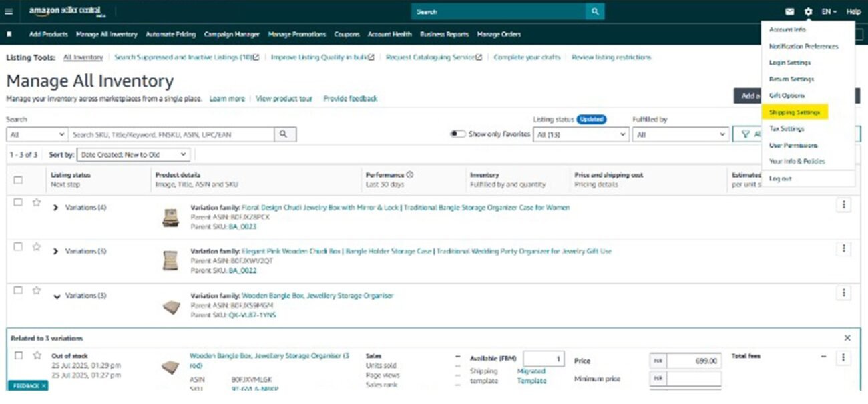
Task: Select Tax Settings in settings menu
Action: pos(787,128)
